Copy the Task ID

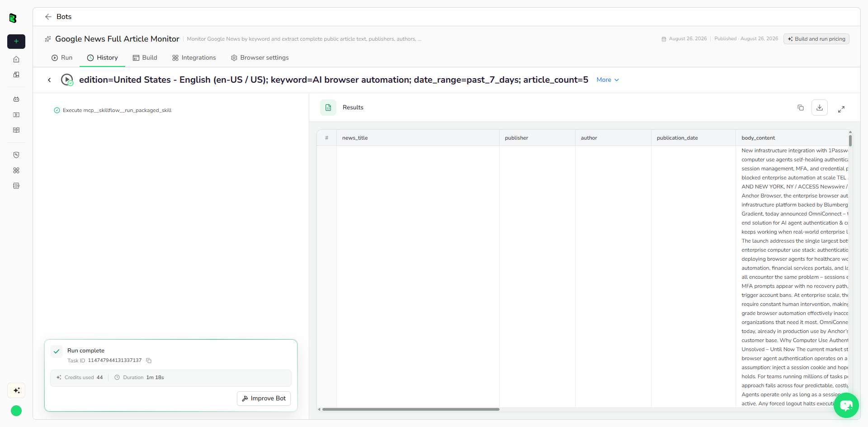click(x=149, y=361)
